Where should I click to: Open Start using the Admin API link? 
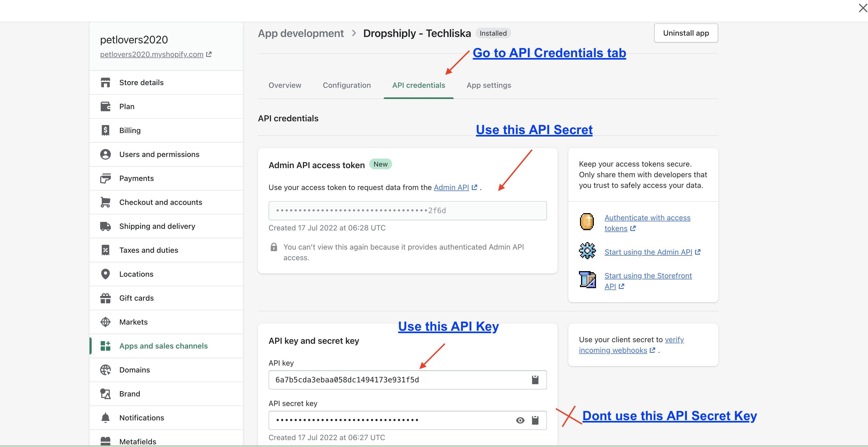point(648,252)
